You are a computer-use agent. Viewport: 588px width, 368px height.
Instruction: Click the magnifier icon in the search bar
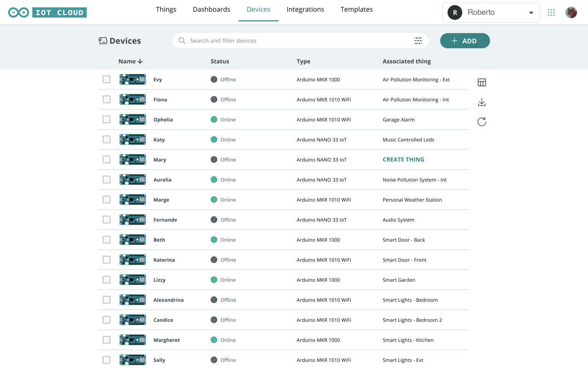[x=182, y=41]
